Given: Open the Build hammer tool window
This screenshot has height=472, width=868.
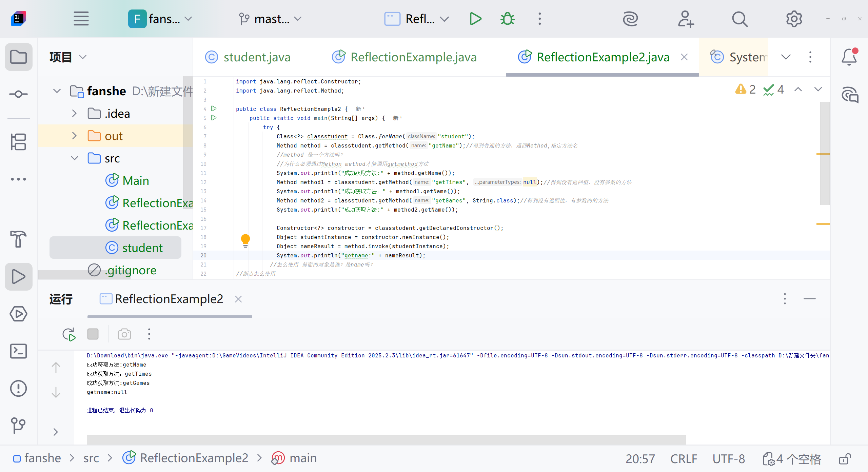Looking at the screenshot, I should point(18,239).
